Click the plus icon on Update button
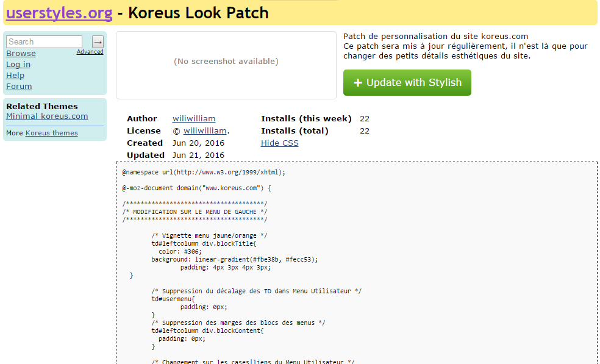Screen dimensions: 600x364 click(x=358, y=83)
